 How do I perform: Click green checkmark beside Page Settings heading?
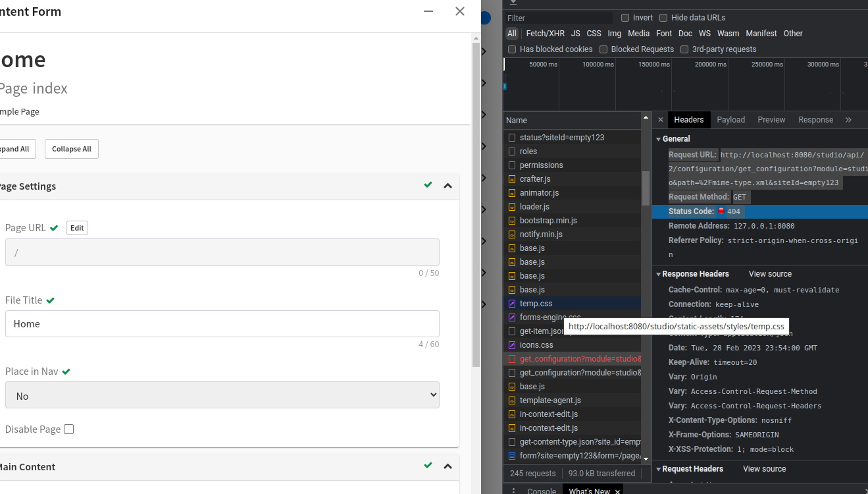point(428,185)
